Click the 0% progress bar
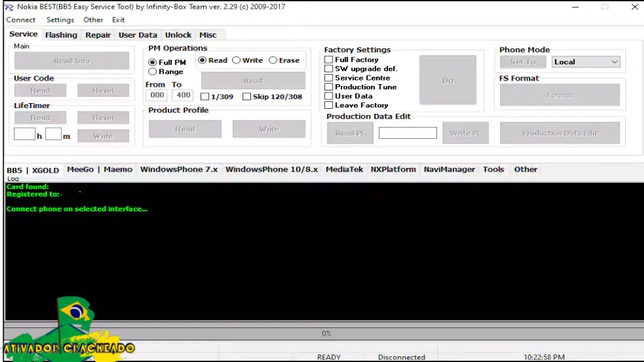This screenshot has width=644, height=362. (x=324, y=333)
